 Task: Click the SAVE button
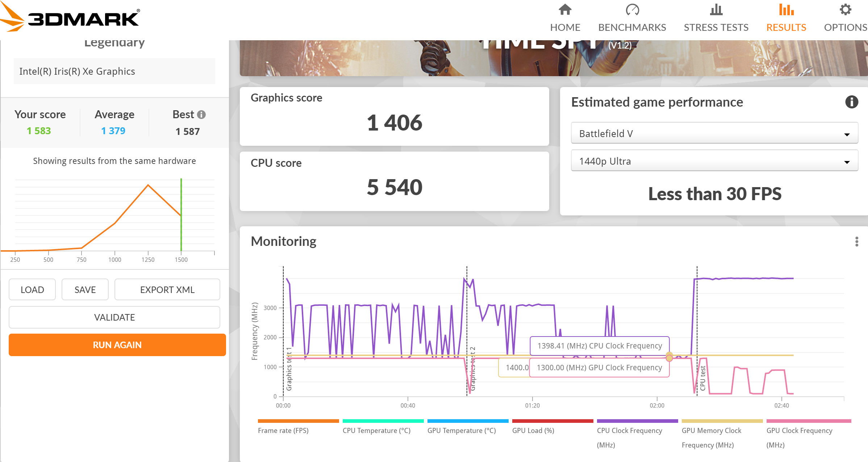pyautogui.click(x=85, y=290)
